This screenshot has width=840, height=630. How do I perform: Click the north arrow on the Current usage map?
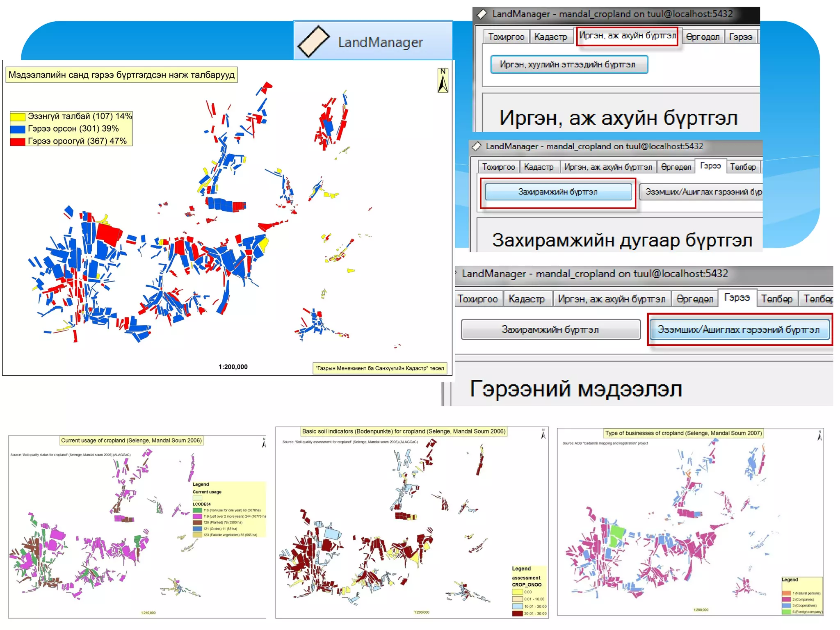[264, 443]
